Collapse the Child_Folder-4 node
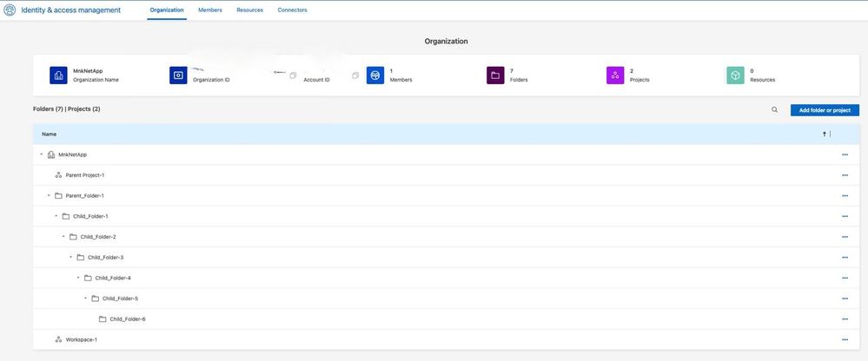Screen dimensions: 868x361 tap(78, 278)
